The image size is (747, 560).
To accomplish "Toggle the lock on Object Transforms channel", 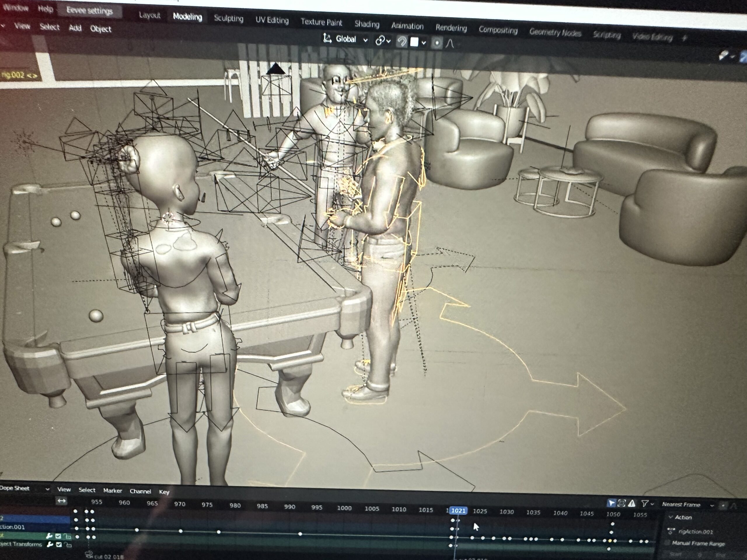I will point(68,545).
